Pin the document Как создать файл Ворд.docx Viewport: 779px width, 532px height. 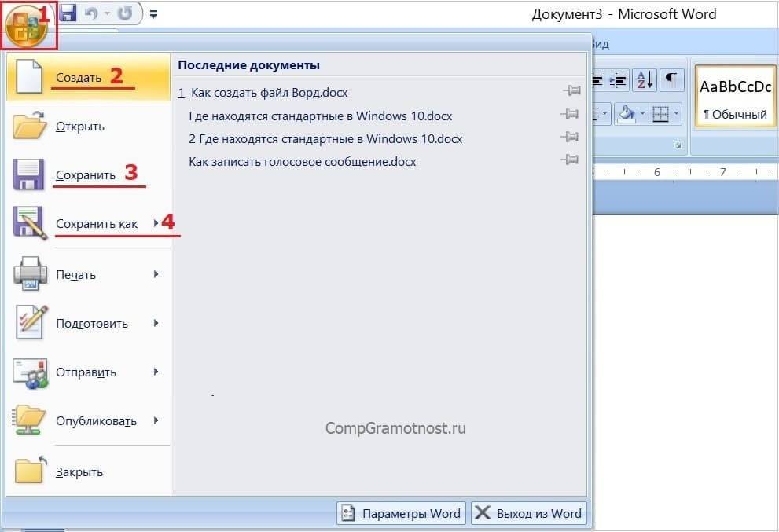[x=572, y=91]
